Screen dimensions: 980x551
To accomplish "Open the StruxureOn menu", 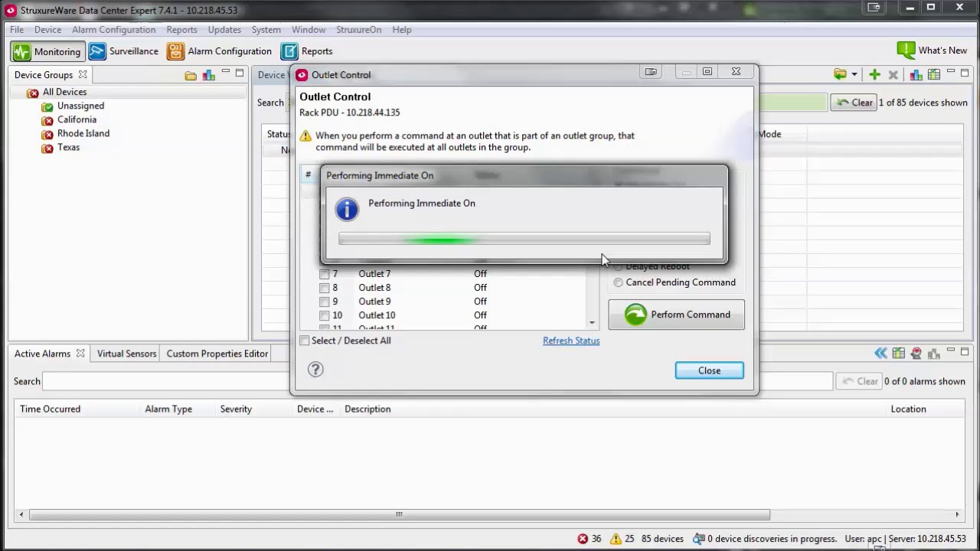I will (358, 30).
